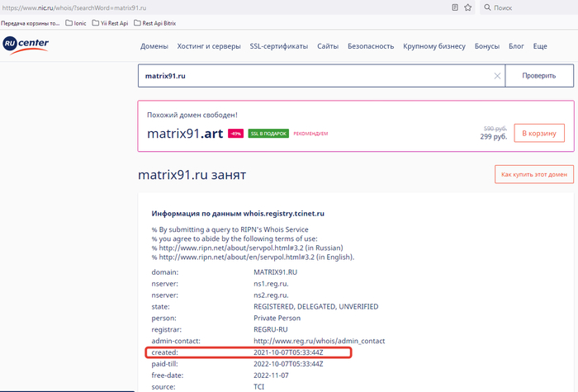Viewport: 578px width, 392px height.
Task: Open bookmark 'Передача корзины то...'
Action: pos(30,23)
